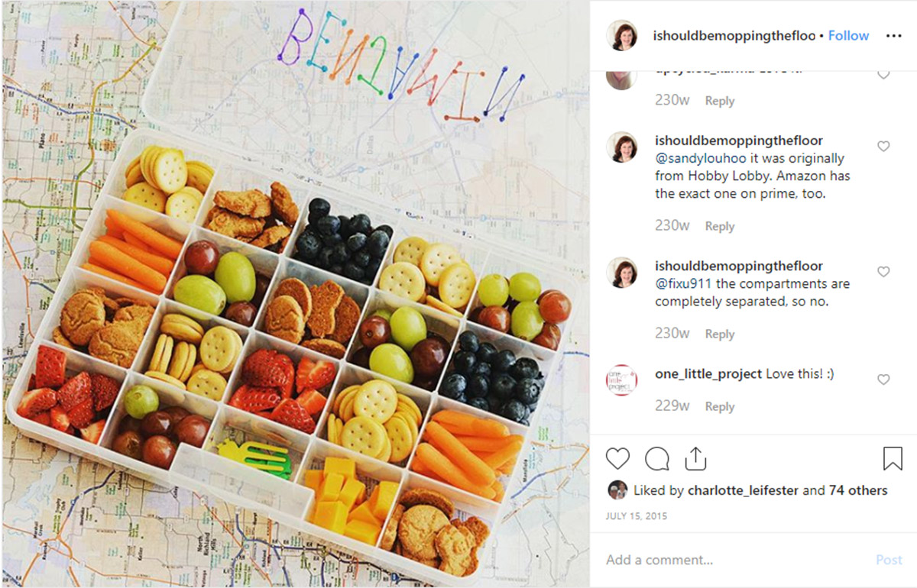Screen dimensions: 917x588
Task: Like the post with the heart icon
Action: pos(617,458)
